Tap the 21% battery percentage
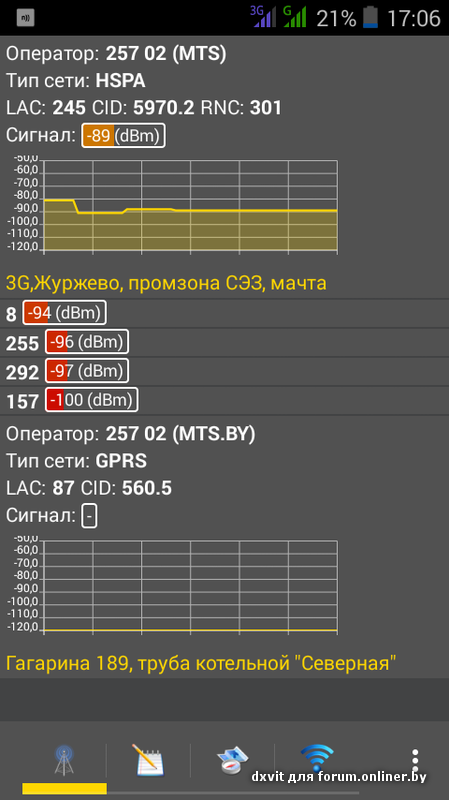449x800 pixels. coord(336,18)
